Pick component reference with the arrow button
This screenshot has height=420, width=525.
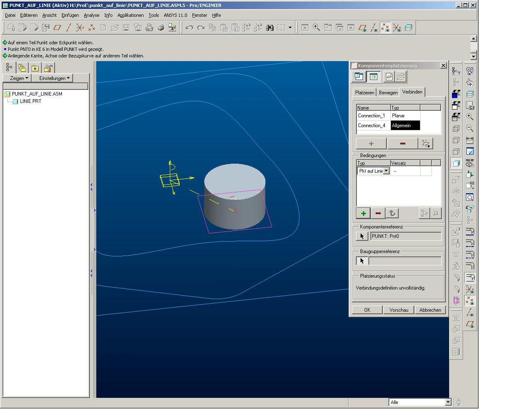(x=362, y=236)
